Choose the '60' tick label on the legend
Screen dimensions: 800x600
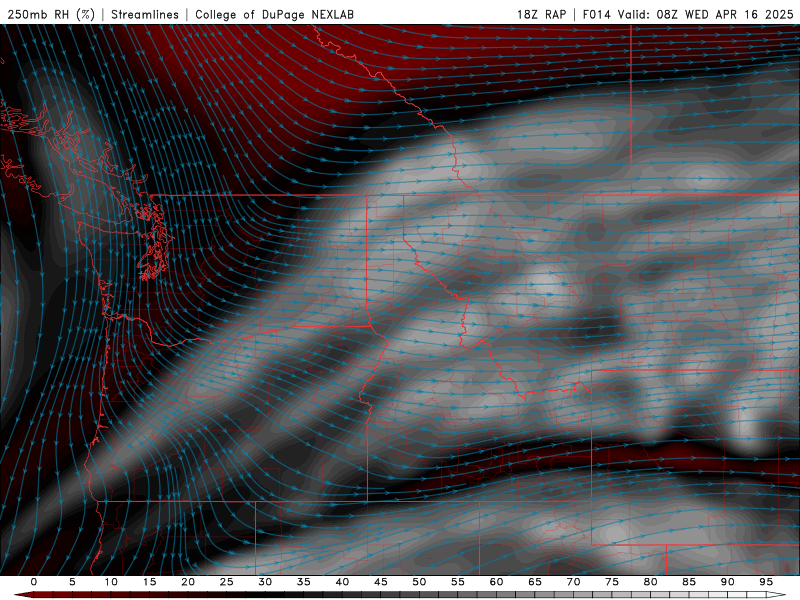(x=496, y=582)
